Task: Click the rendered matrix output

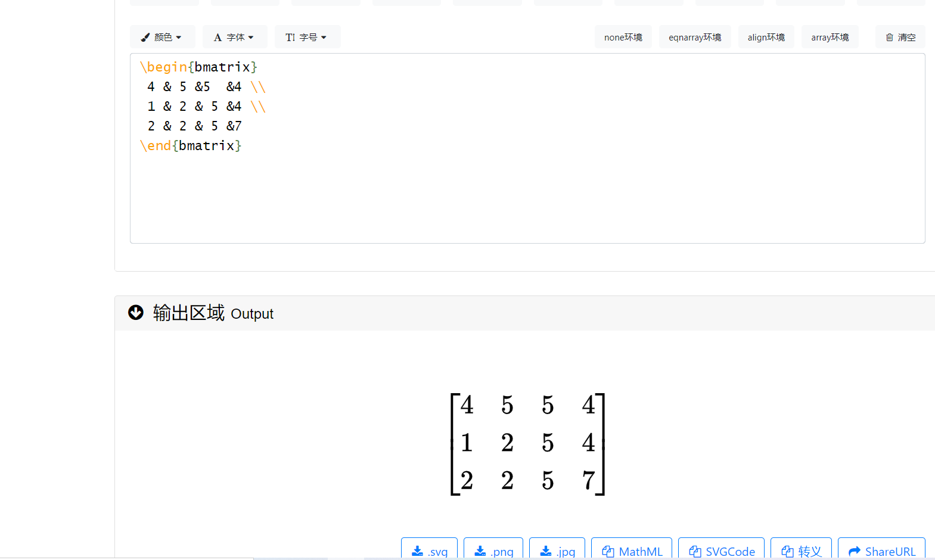Action: click(527, 444)
